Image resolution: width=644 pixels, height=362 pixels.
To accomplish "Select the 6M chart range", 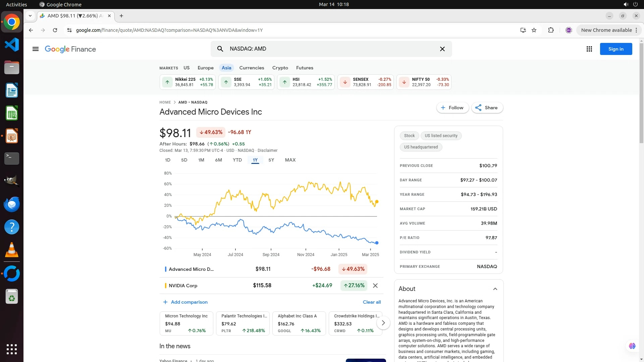I will coord(218,160).
